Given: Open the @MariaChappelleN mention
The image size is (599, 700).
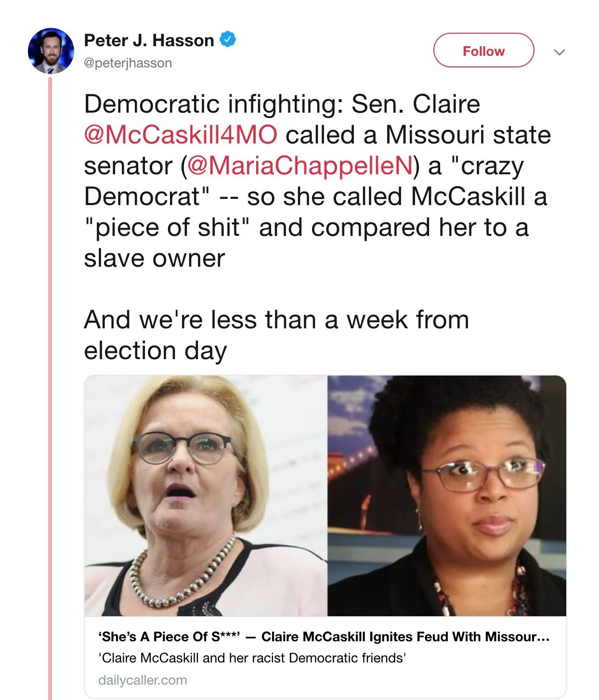Looking at the screenshot, I should point(300,166).
